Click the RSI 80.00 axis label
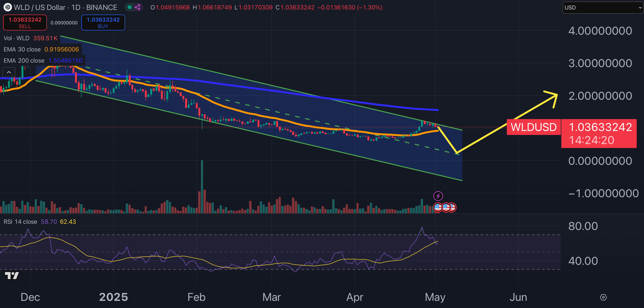Viewport: 644px width, 308px height. point(583,226)
